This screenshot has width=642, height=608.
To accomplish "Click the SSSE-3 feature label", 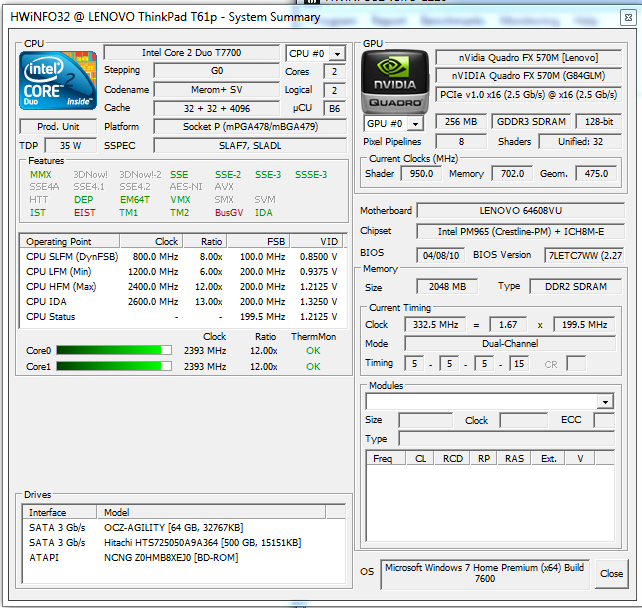I will (311, 175).
